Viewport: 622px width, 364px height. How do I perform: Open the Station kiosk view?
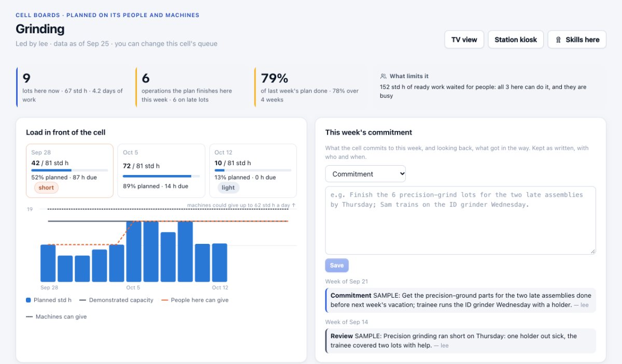click(x=516, y=39)
